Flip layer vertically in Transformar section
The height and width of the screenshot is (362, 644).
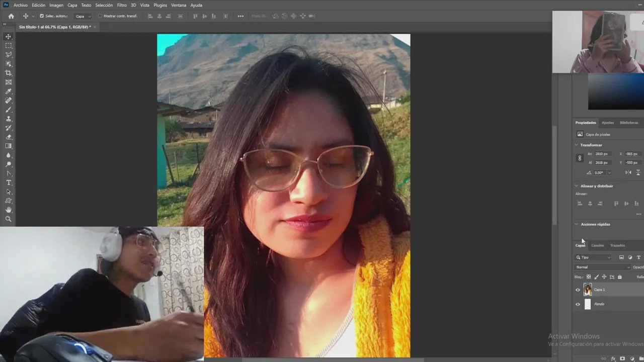coord(638,172)
